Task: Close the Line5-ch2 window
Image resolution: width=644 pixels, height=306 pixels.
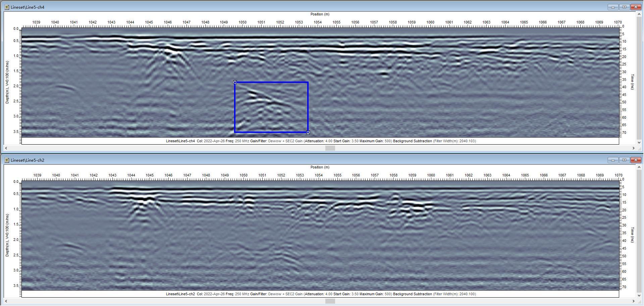Action: (x=636, y=160)
